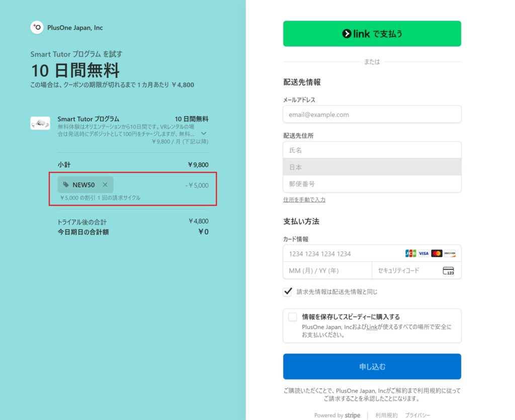The image size is (515, 420).
Task: Click the Mastercard brand icon
Action: tap(437, 253)
